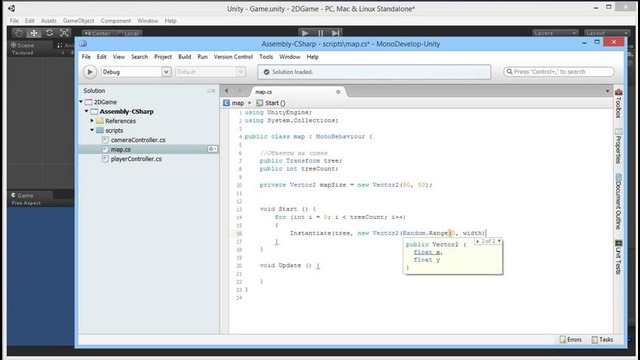Open the Assets menu in the Unity window

pos(49,20)
